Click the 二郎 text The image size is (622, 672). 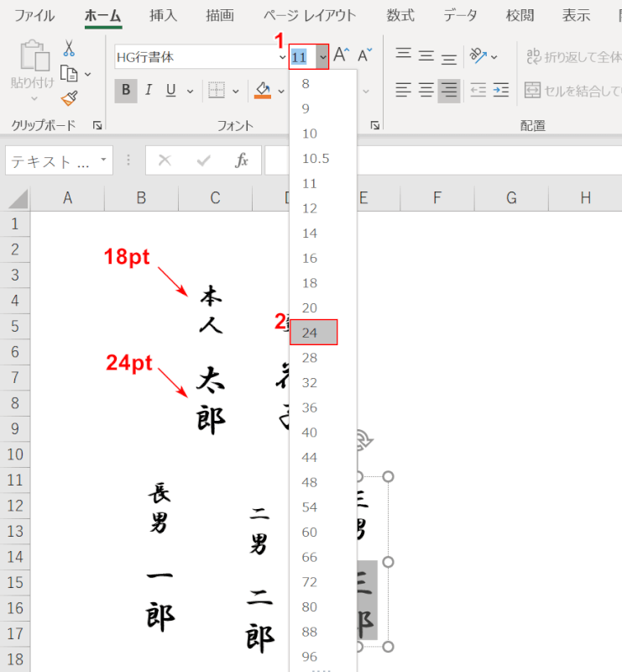[x=260, y=621]
